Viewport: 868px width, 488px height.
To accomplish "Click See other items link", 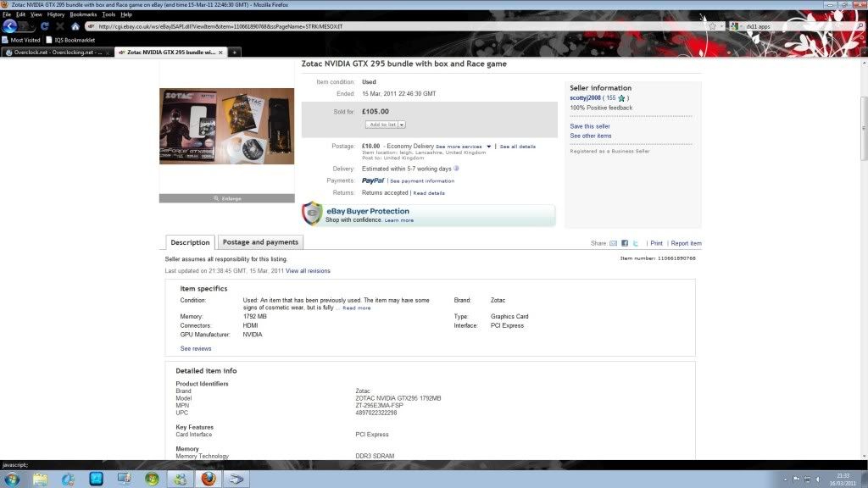I will coord(591,136).
